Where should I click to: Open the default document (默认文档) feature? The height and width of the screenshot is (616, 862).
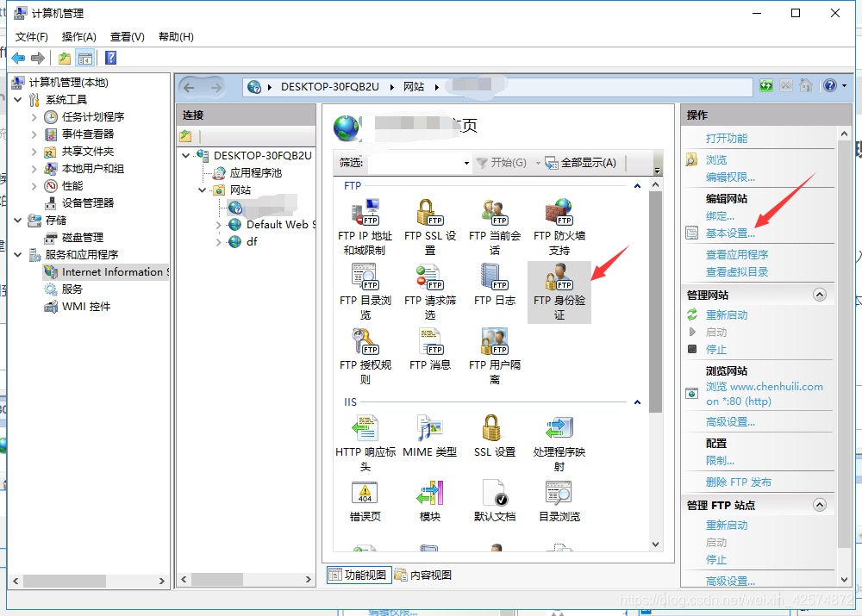[x=494, y=501]
